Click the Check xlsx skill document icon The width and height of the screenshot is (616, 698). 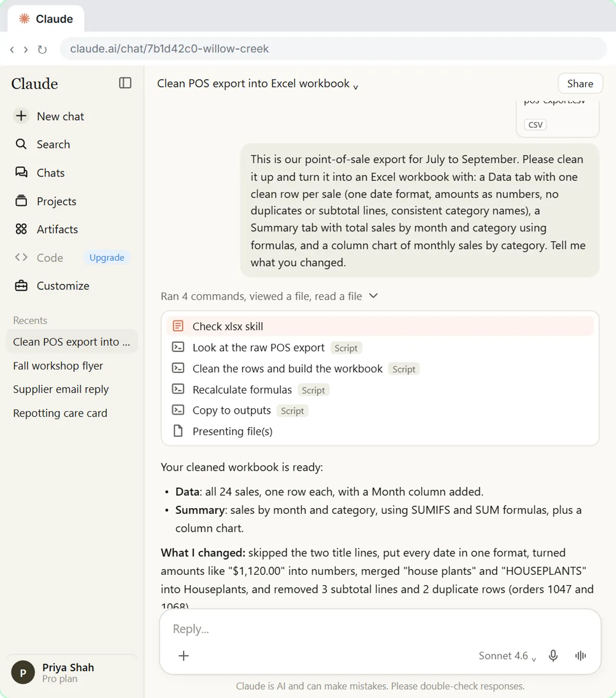[x=178, y=326]
